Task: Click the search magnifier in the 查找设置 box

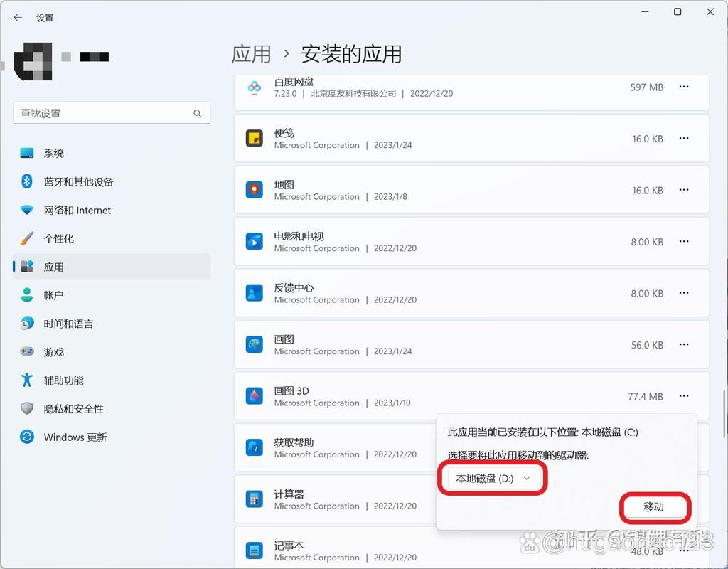Action: pyautogui.click(x=198, y=113)
